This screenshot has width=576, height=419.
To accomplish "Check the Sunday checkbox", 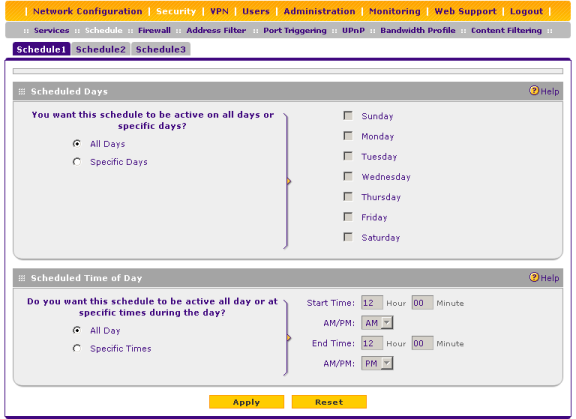I will pyautogui.click(x=348, y=116).
